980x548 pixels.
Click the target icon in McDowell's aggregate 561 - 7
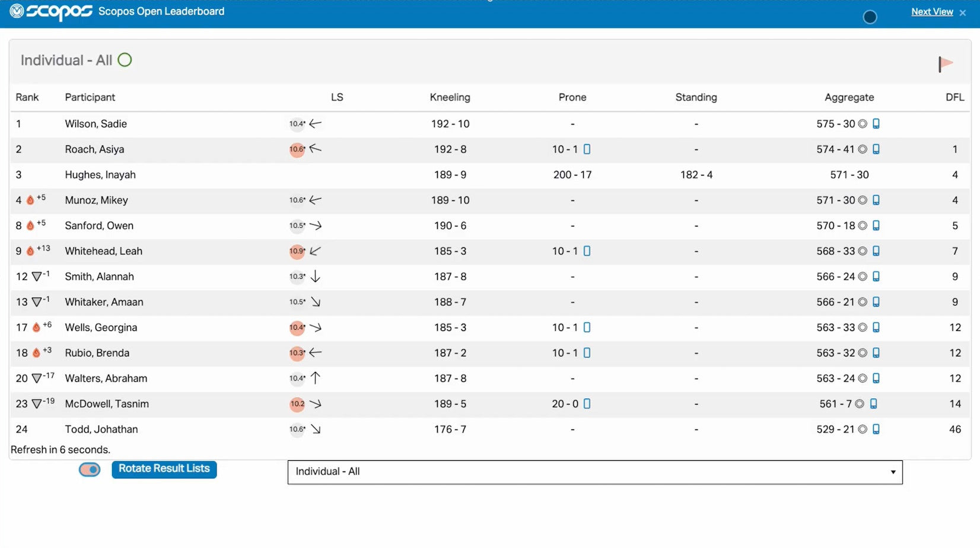coord(860,404)
